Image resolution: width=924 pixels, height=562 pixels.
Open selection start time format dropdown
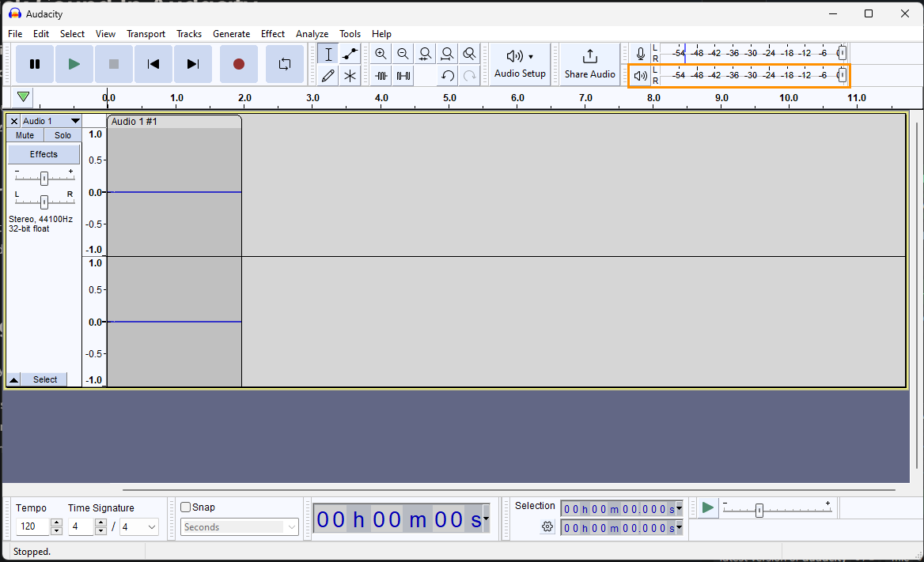[x=680, y=508]
